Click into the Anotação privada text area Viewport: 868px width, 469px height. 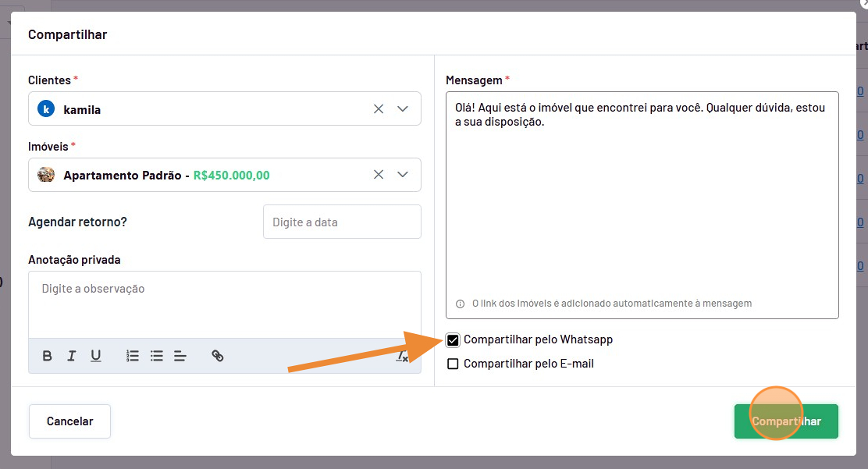point(225,304)
